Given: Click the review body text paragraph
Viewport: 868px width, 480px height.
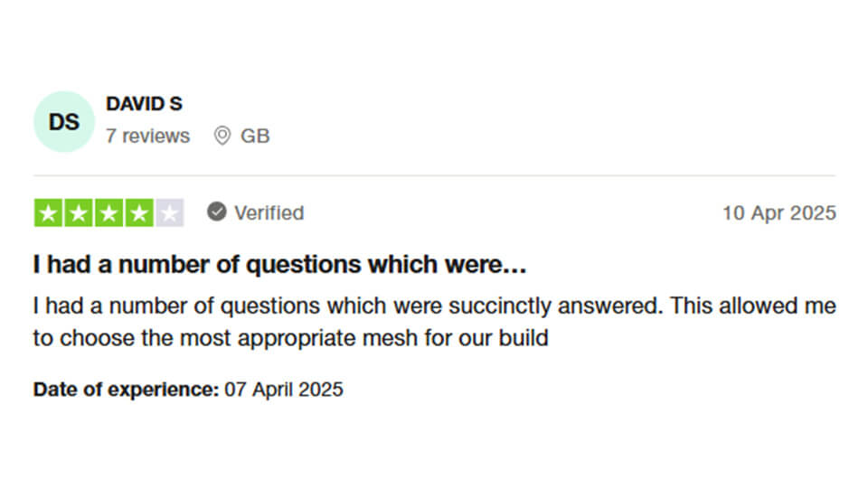Looking at the screenshot, I should point(435,322).
